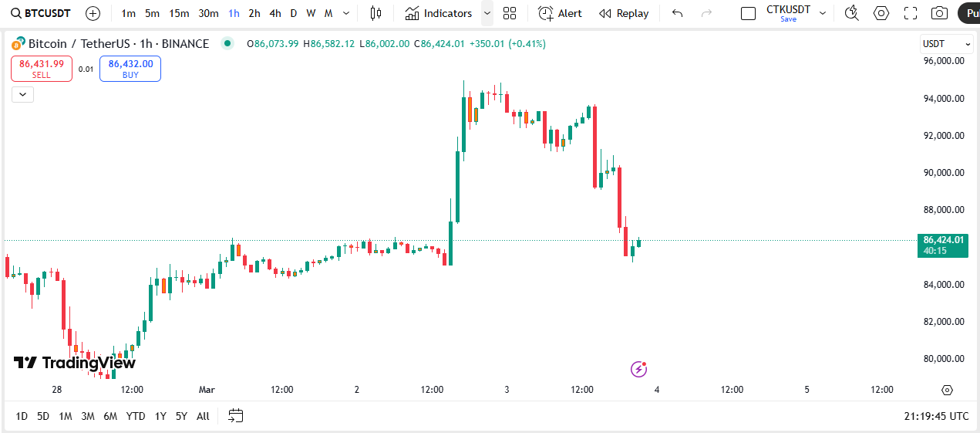Expand the timeframe interval dropdown chevron
Screen dimensions: 980x433
pos(346,13)
